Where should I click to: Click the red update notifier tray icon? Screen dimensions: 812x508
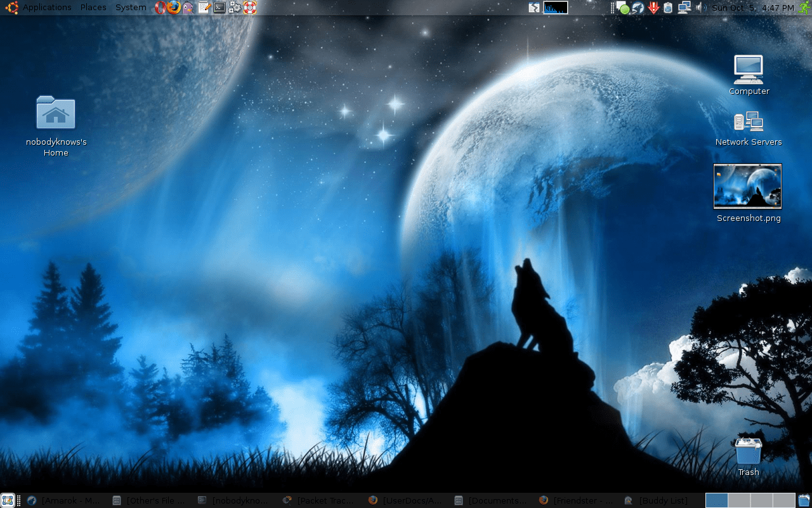653,8
